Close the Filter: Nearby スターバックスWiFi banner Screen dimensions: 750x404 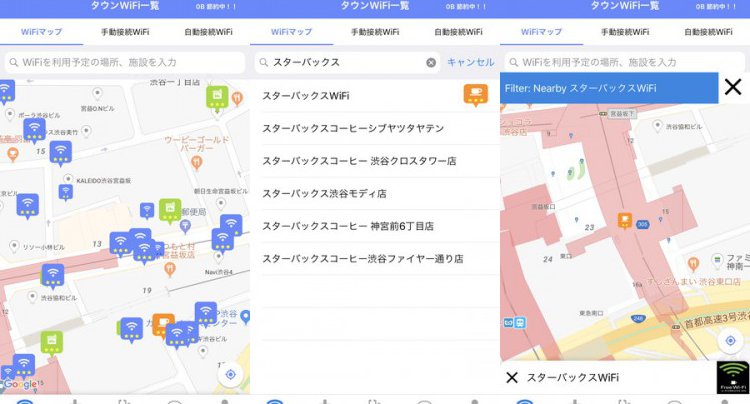[733, 87]
